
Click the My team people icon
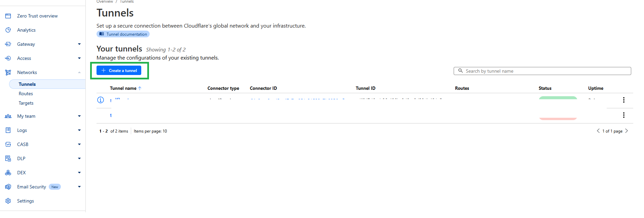tap(8, 116)
